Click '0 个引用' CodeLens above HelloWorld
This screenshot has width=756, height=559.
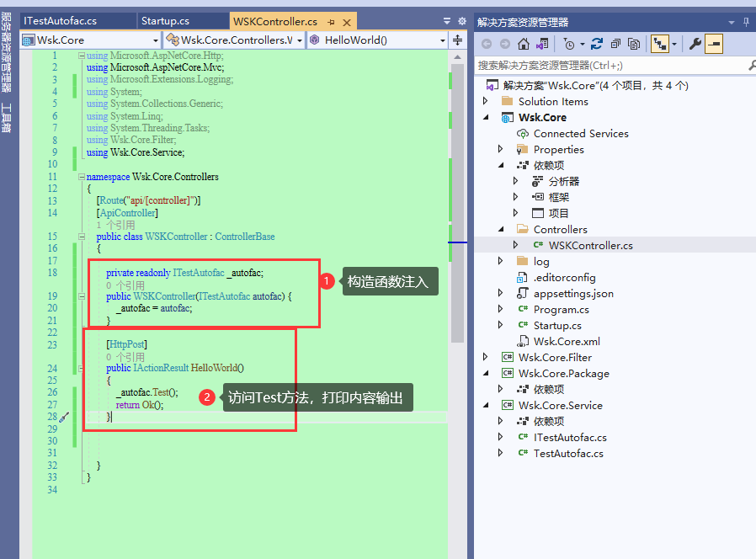[125, 358]
